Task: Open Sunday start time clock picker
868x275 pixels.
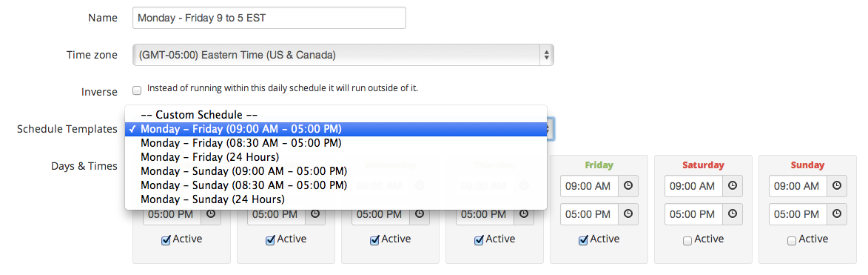Action: [836, 186]
